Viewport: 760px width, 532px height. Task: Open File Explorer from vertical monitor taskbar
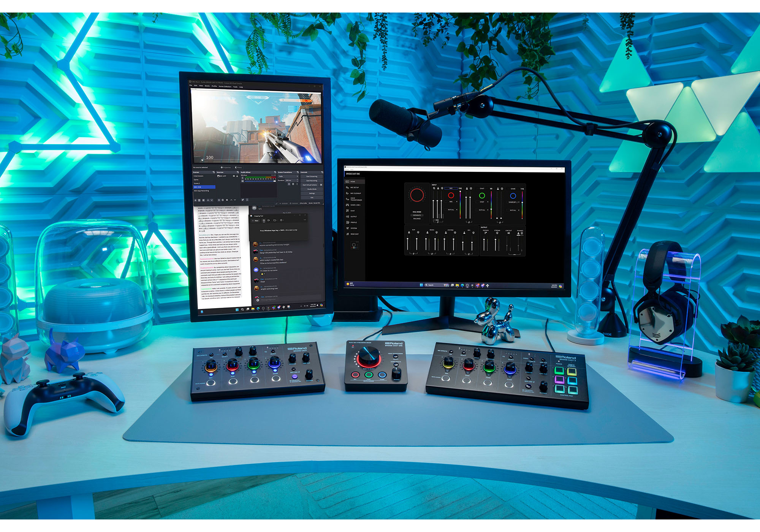(x=253, y=309)
